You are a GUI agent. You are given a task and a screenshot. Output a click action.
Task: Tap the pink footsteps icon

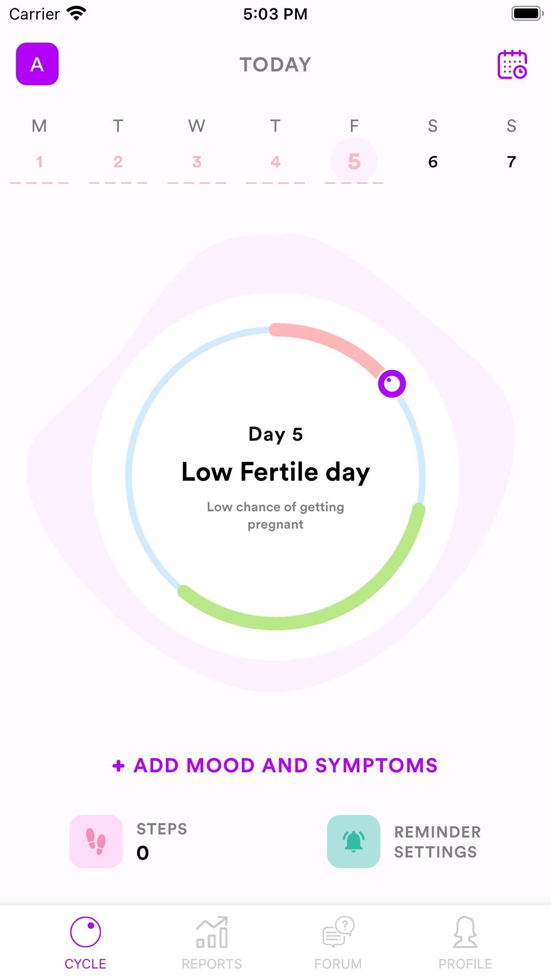[96, 841]
